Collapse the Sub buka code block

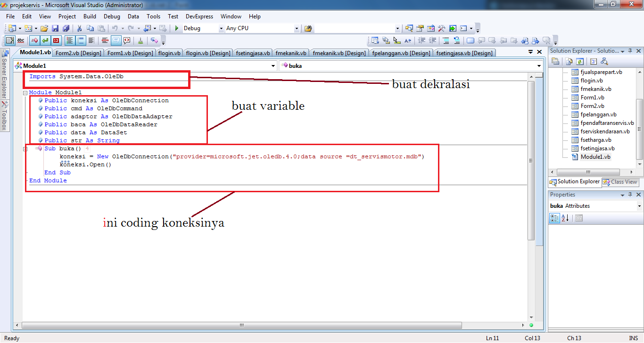click(25, 149)
